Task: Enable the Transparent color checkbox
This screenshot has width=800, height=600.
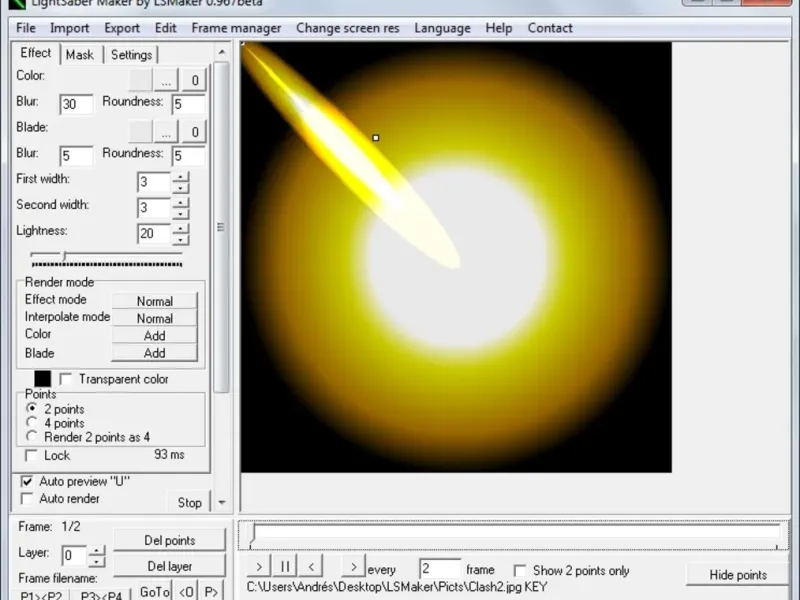Action: pyautogui.click(x=66, y=379)
